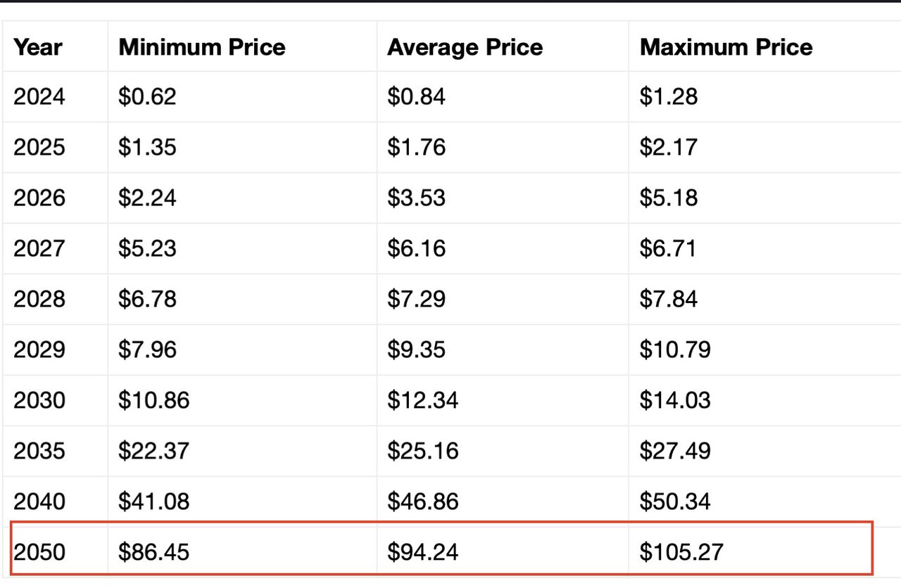Select the Maximum Price column header

pyautogui.click(x=764, y=46)
